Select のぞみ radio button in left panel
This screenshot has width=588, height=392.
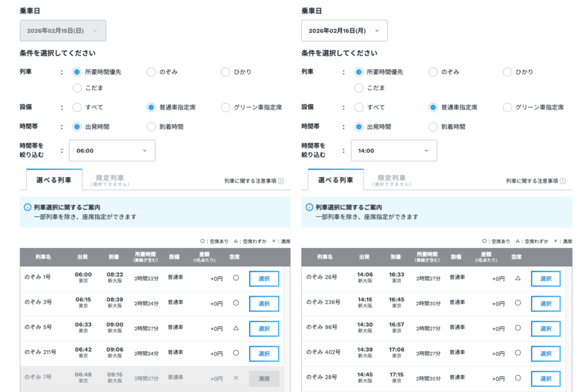click(x=151, y=72)
